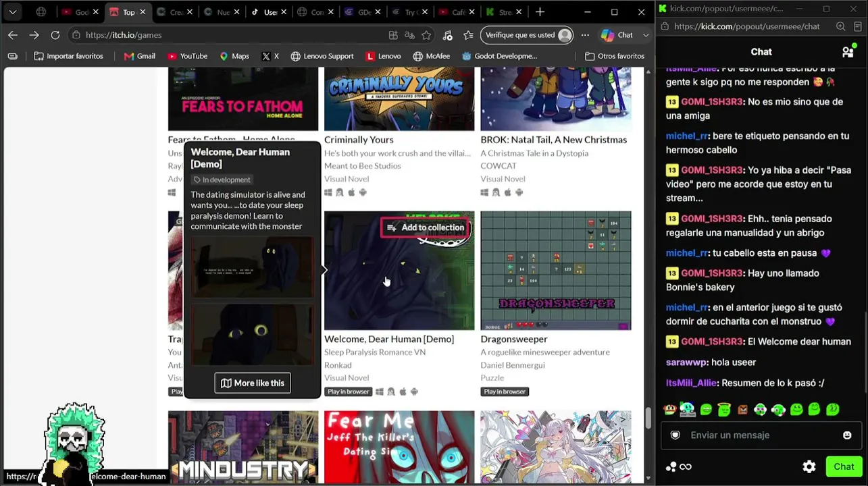Open a new browser tab

point(540,12)
